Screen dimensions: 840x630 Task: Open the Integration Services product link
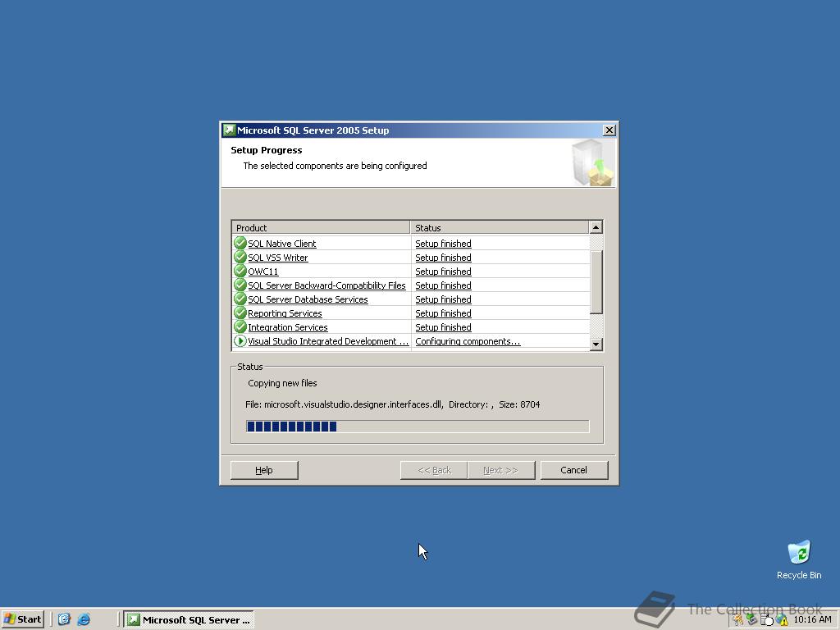click(288, 326)
